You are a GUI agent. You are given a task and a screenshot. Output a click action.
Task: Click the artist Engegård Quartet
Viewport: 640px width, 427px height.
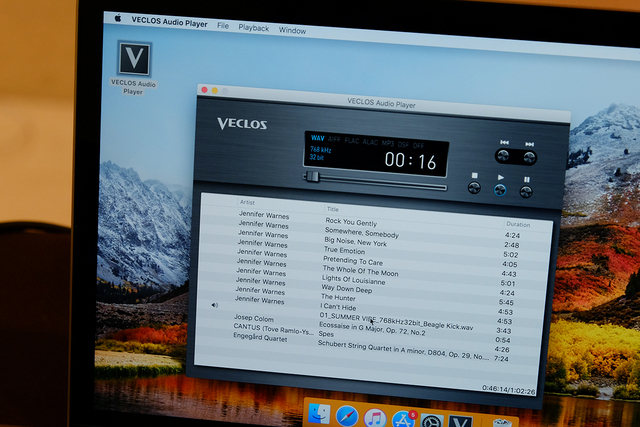(x=260, y=337)
